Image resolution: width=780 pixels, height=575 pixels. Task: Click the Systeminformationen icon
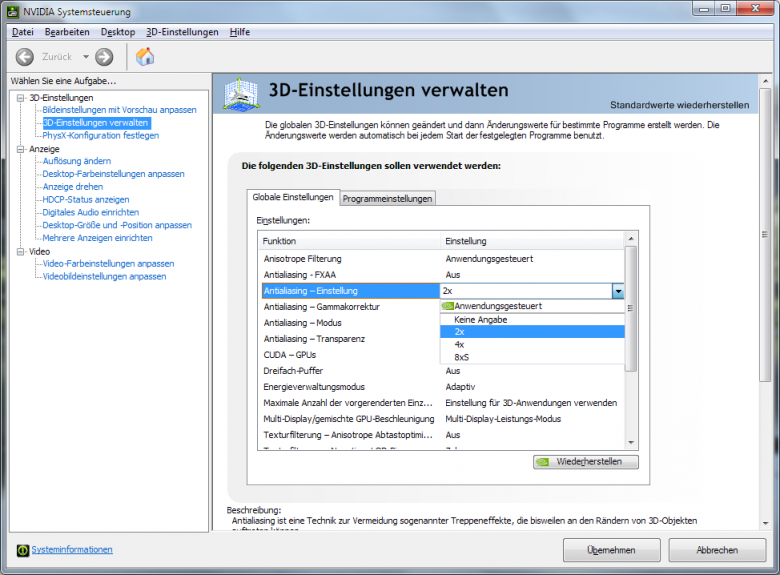[23, 550]
